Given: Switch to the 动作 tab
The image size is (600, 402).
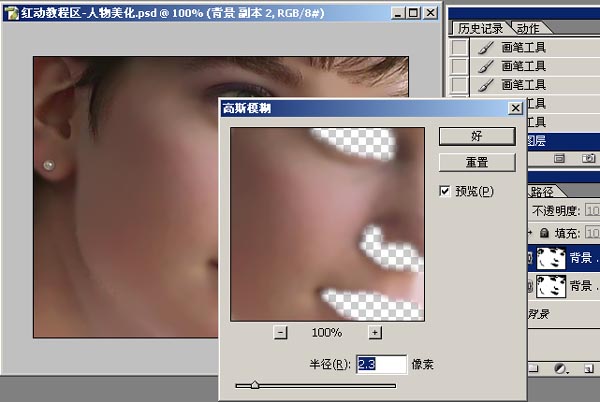Looking at the screenshot, I should coord(529,27).
